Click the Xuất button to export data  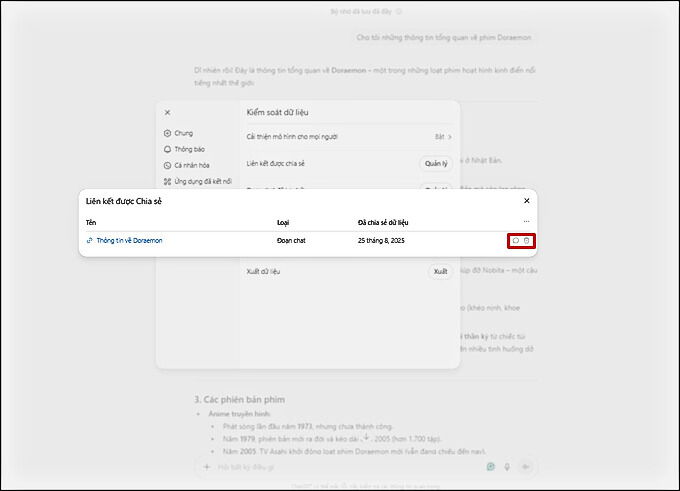[x=440, y=272]
